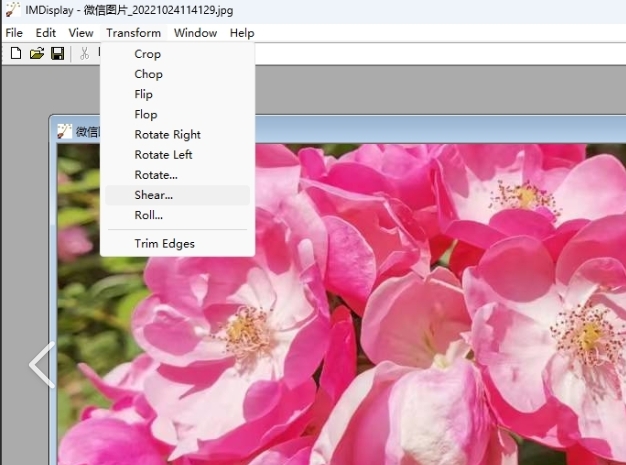Open the Edit menu
The height and width of the screenshot is (465, 626).
(46, 33)
